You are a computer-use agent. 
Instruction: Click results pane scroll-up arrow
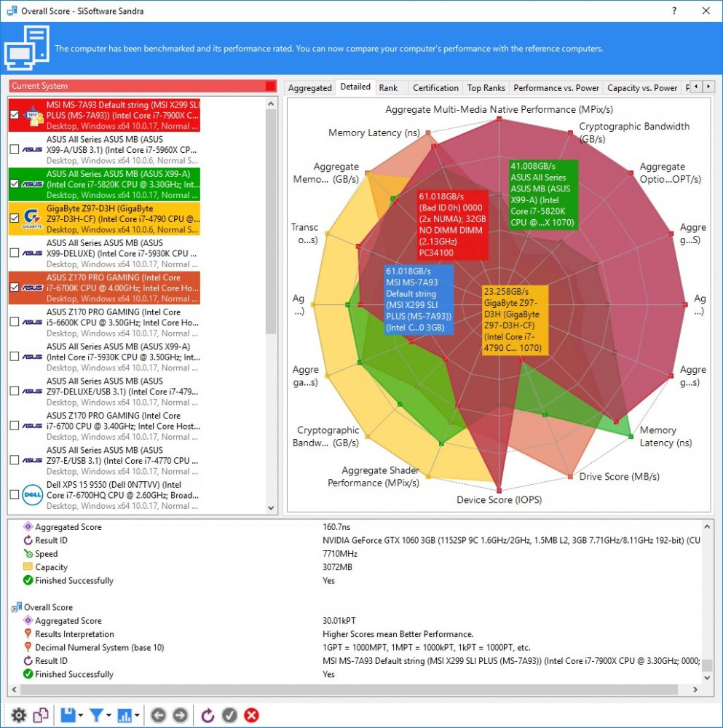707,527
